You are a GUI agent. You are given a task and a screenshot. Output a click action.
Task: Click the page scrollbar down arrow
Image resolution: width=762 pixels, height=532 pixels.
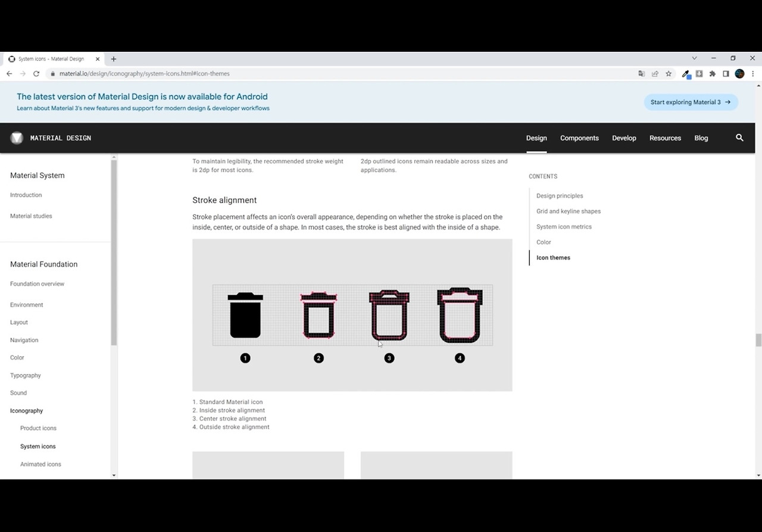(758, 475)
